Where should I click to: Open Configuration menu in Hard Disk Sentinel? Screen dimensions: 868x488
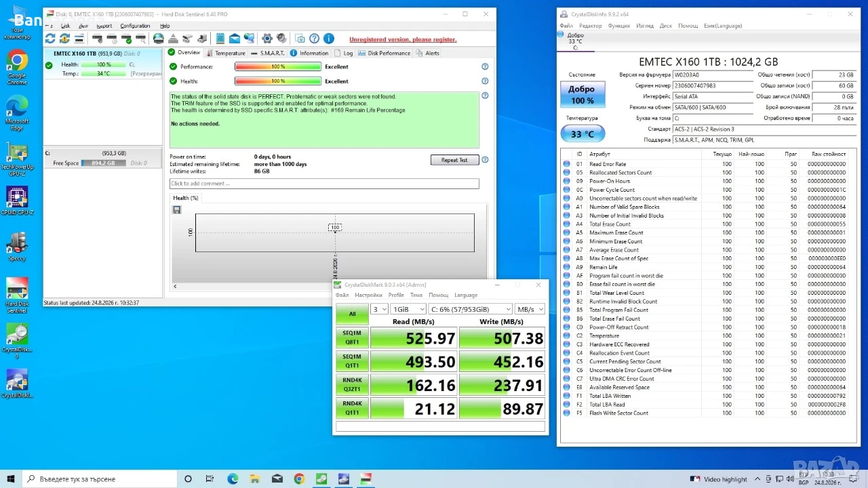[x=135, y=26]
